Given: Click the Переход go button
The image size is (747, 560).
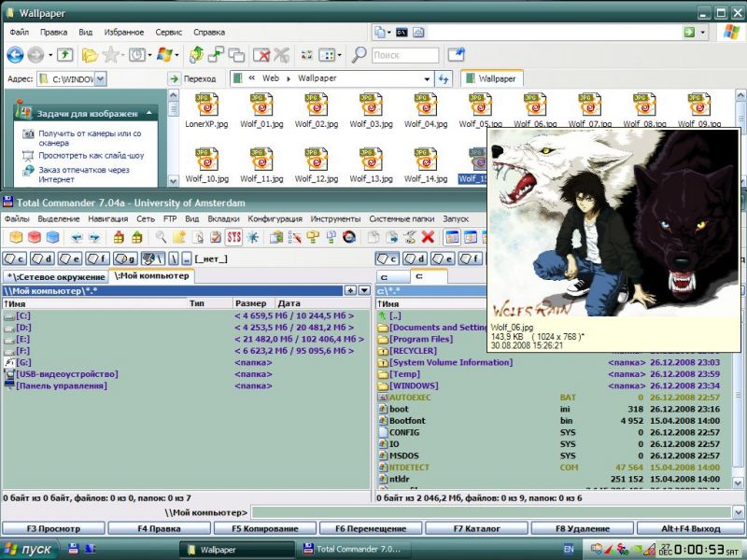Looking at the screenshot, I should [x=192, y=79].
